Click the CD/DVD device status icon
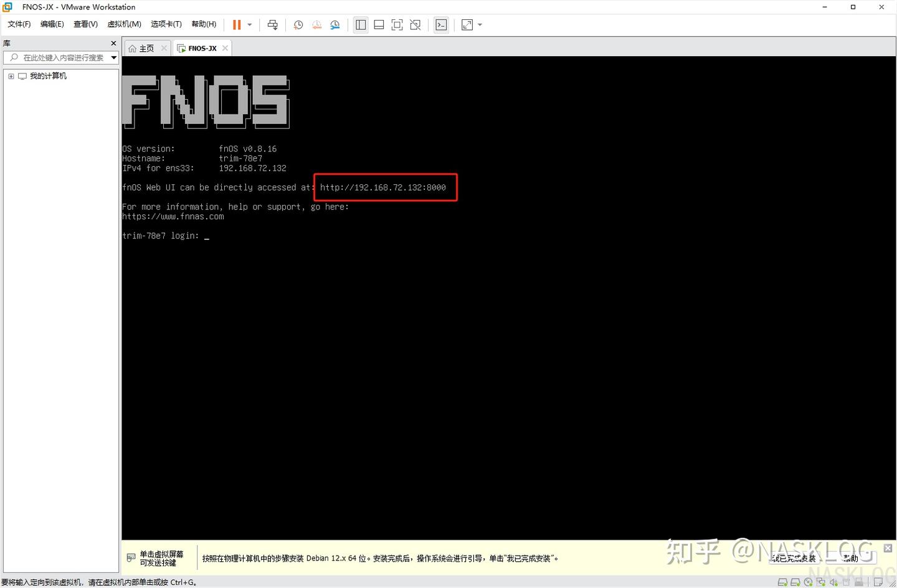Viewport: 897px width, 588px height. [808, 582]
